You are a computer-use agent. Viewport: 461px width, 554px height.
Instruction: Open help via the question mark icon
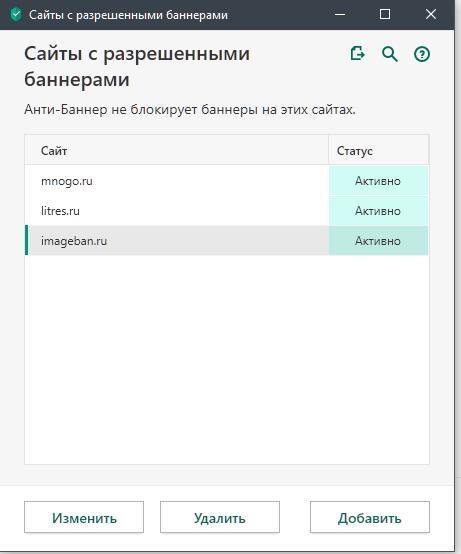(422, 54)
